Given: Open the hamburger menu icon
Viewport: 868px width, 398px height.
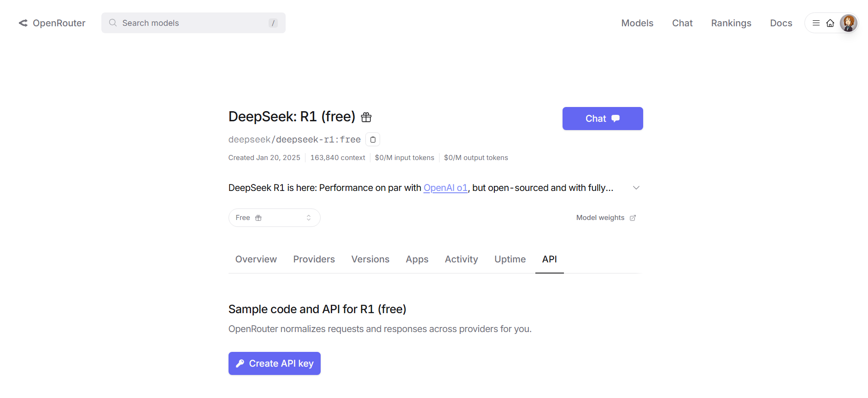Looking at the screenshot, I should (816, 23).
